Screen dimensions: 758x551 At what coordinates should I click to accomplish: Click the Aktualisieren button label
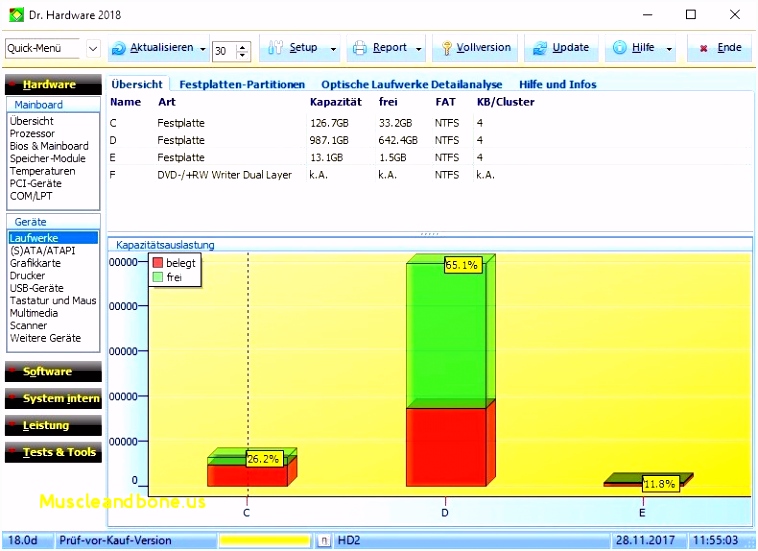click(161, 47)
